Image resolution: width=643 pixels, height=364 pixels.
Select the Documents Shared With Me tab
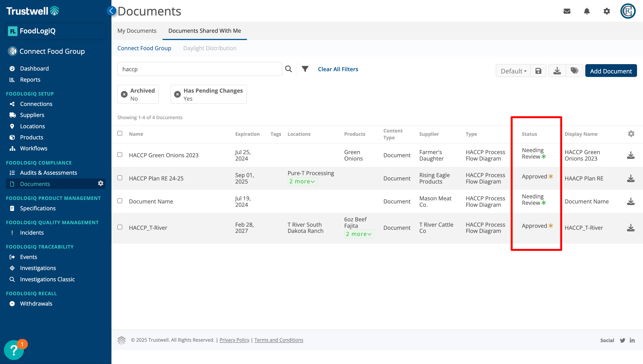tap(205, 31)
